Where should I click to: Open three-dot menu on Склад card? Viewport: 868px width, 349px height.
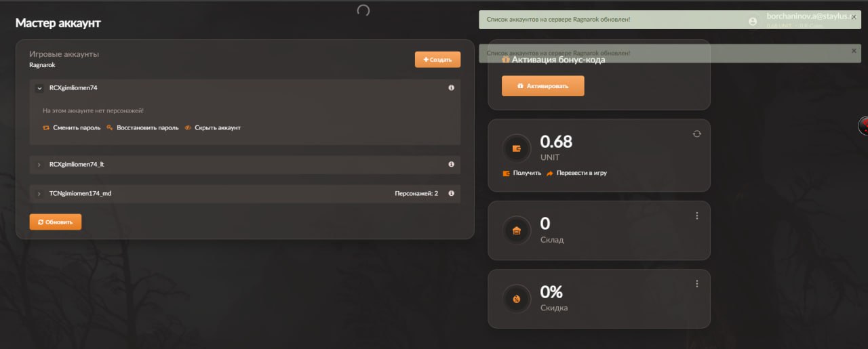696,216
